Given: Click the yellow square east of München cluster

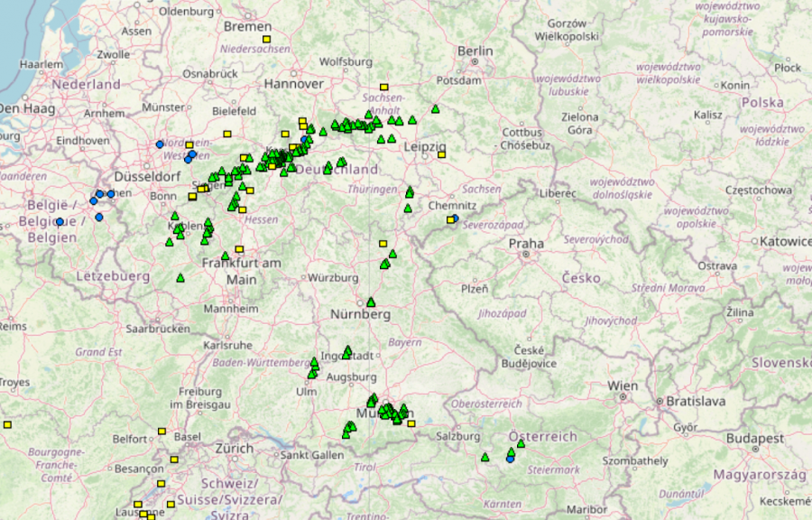Looking at the screenshot, I should coord(411,422).
